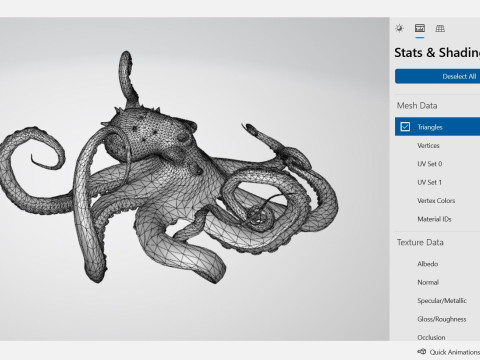The height and width of the screenshot is (360, 480).
Task: Select Vertices under Mesh Data
Action: pos(428,145)
